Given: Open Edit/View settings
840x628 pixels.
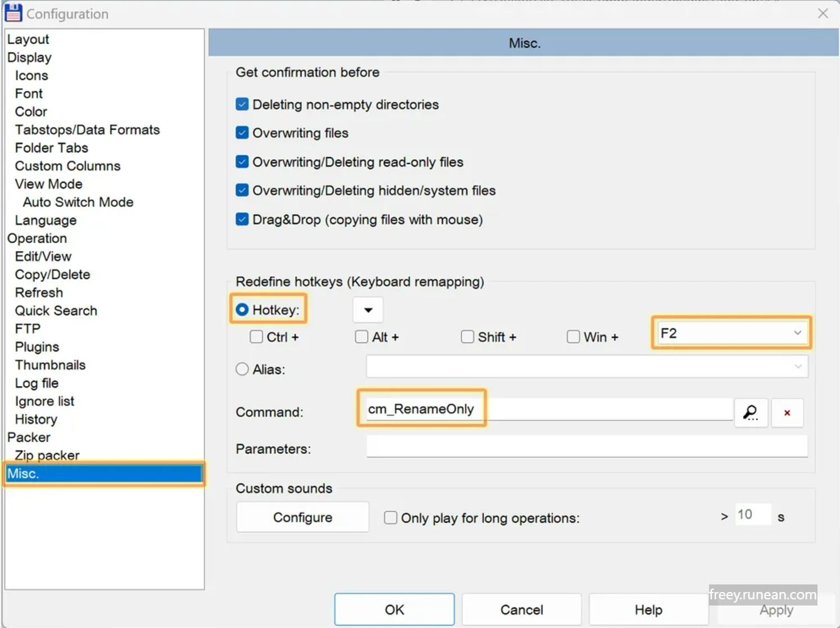Looking at the screenshot, I should [43, 256].
